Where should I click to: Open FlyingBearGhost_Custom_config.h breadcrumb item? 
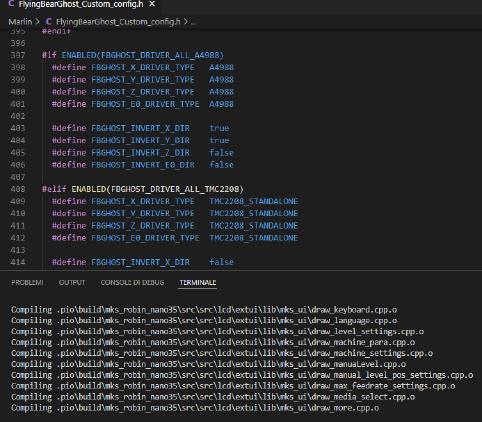tap(118, 22)
